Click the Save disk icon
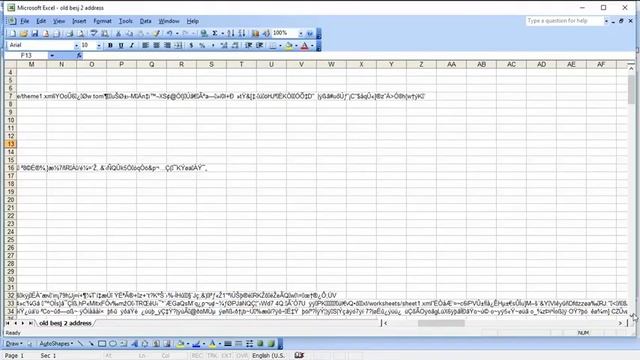The image size is (640, 360). click(x=35, y=33)
